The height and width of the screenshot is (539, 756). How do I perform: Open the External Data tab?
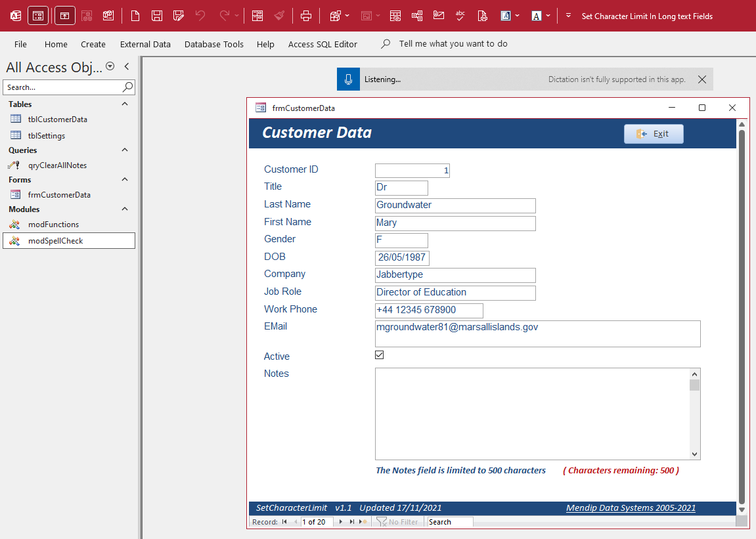click(x=145, y=45)
